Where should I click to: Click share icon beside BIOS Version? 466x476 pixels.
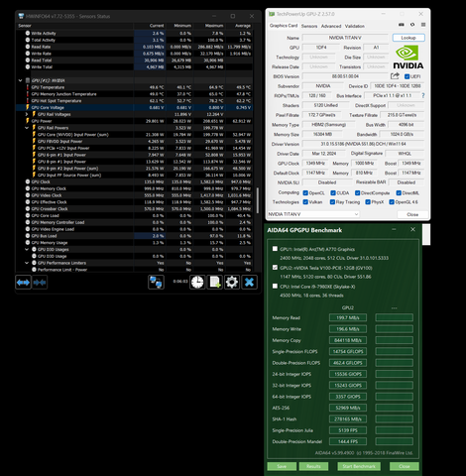point(395,76)
